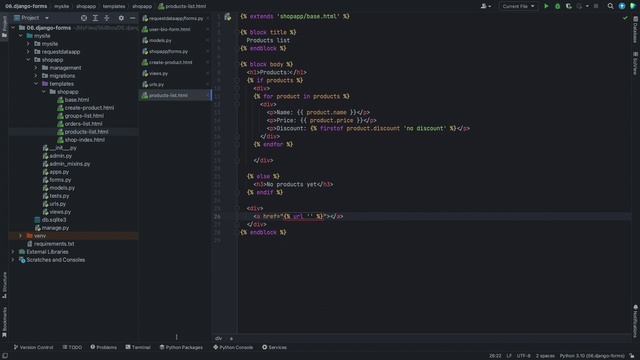Start debugging with the bug icon
This screenshot has width=640, height=360.
coord(558,6)
